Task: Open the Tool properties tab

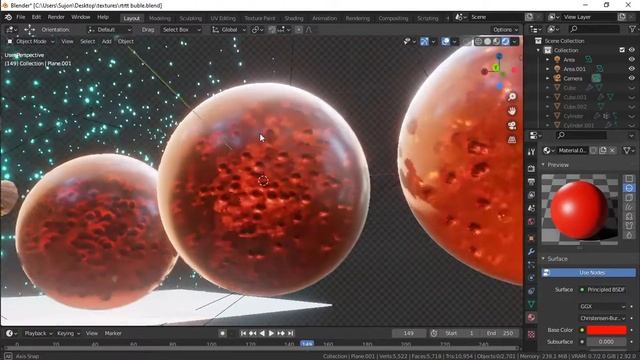Action: [531, 152]
